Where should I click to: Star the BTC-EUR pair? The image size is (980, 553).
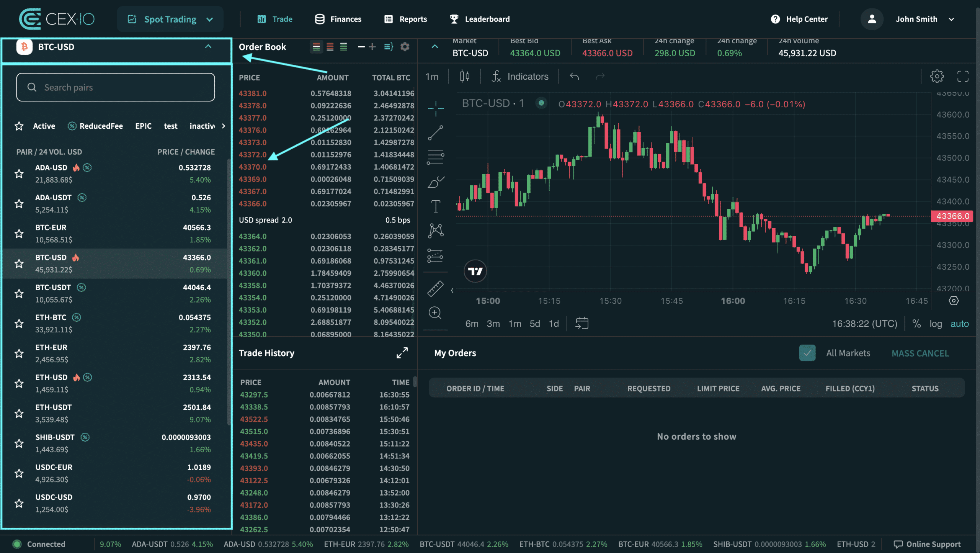[x=19, y=234]
